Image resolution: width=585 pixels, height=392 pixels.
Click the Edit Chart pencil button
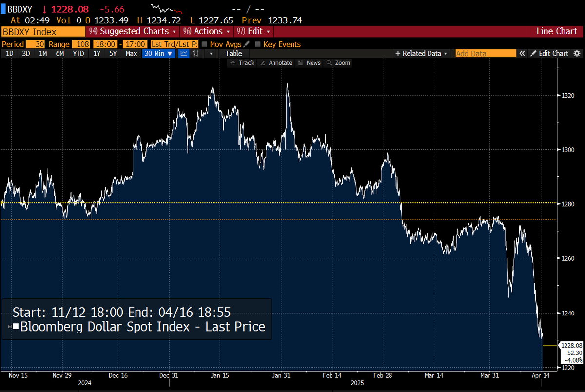pyautogui.click(x=549, y=53)
